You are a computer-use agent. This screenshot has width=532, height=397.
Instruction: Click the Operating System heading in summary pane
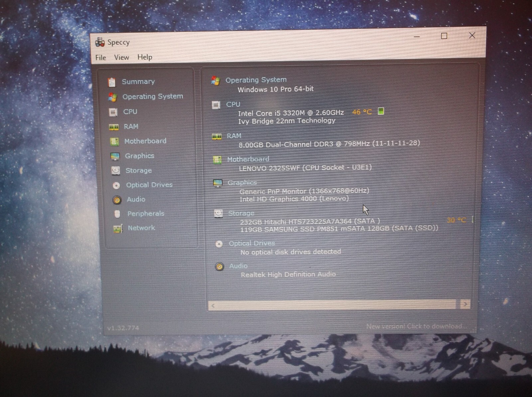coord(256,80)
